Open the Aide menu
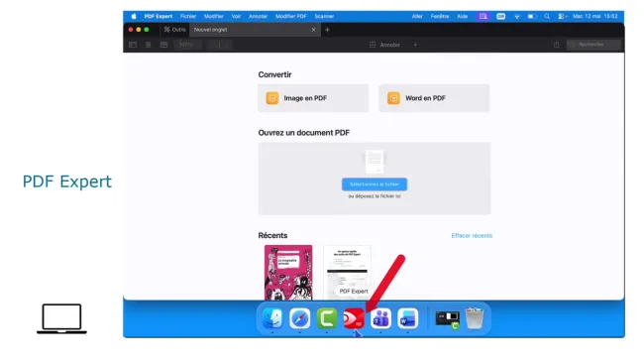 pyautogui.click(x=463, y=17)
